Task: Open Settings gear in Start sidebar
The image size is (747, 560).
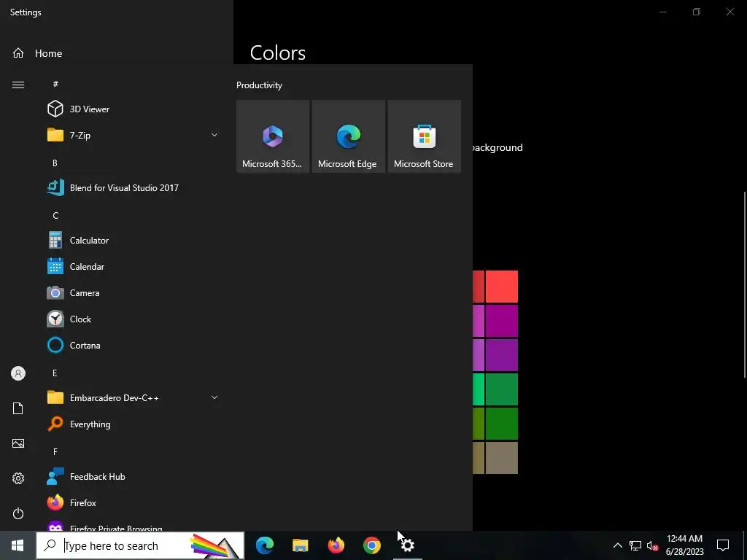Action: [x=18, y=478]
